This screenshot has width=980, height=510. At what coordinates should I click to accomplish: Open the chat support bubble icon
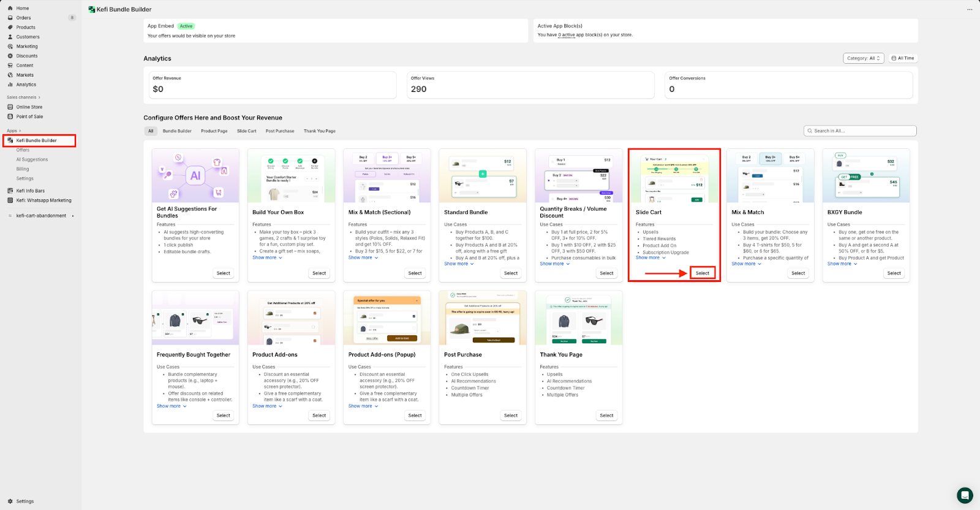click(x=965, y=495)
